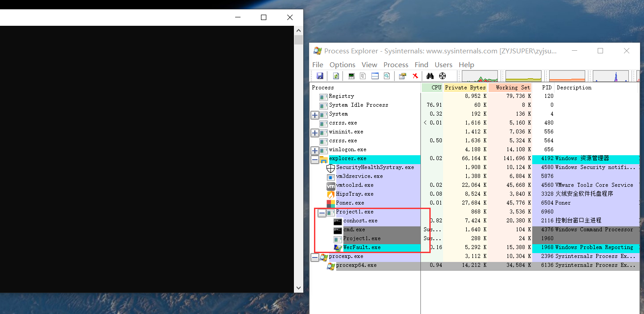Sort by the CPU column header
Viewport: 644px width, 314px height.
pyautogui.click(x=432, y=88)
